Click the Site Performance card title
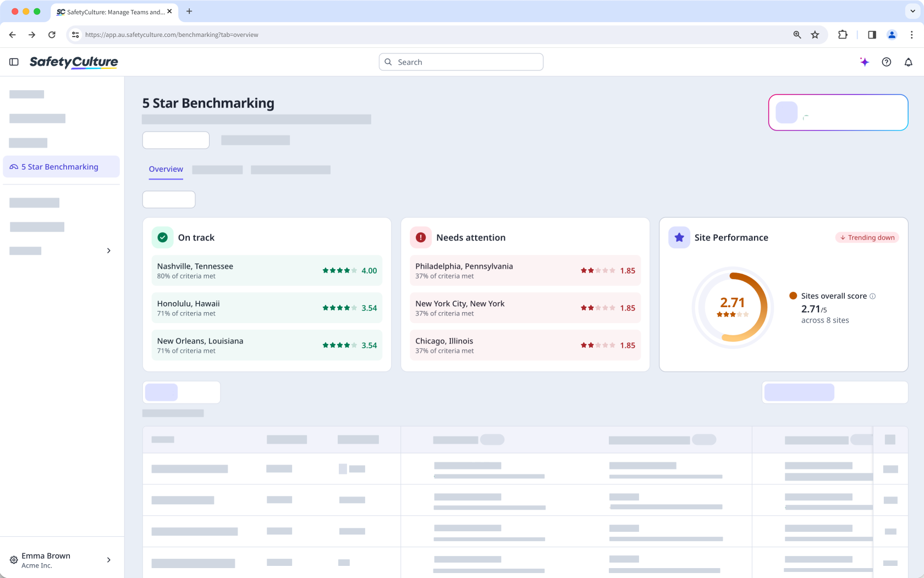This screenshot has width=924, height=578. (x=731, y=237)
